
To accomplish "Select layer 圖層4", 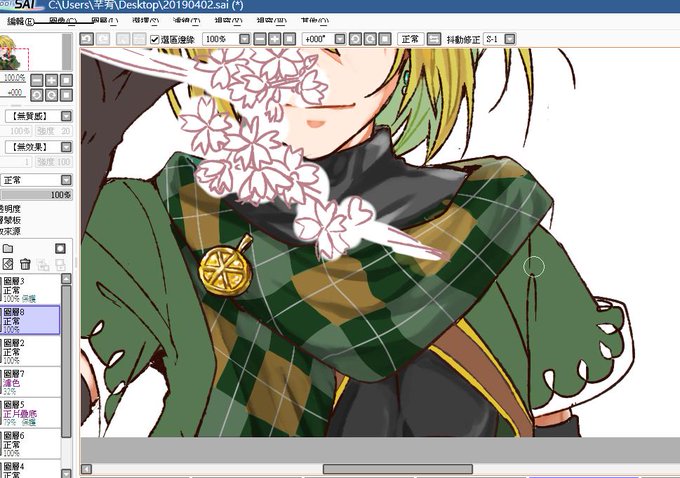I will coord(30,469).
